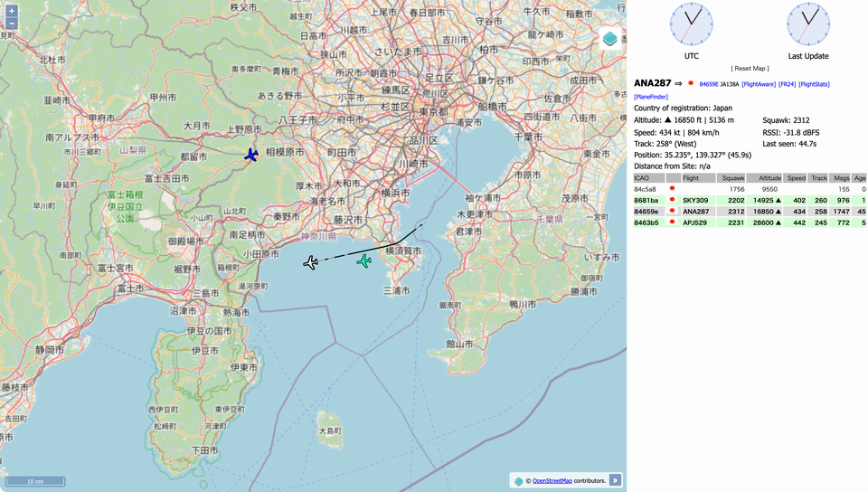The height and width of the screenshot is (492, 868).
Task: Open the FlightStats link
Action: (x=814, y=84)
